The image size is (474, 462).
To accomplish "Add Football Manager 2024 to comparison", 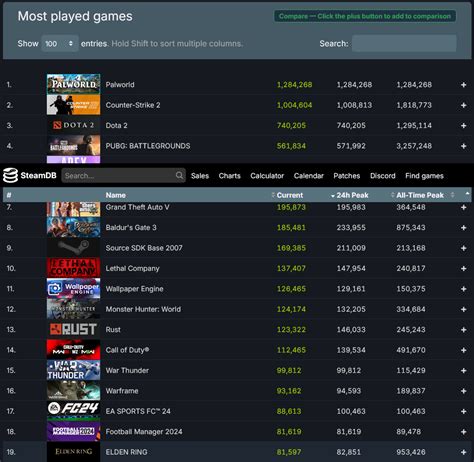I will click(463, 432).
